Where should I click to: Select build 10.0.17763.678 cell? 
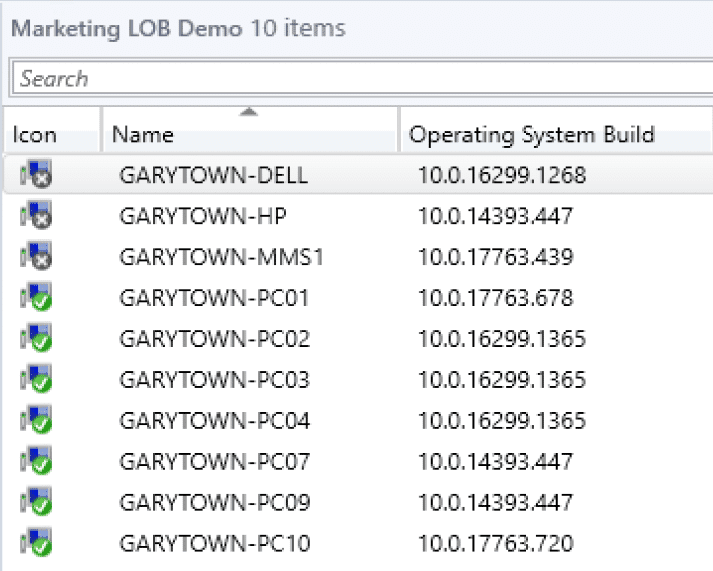click(495, 298)
